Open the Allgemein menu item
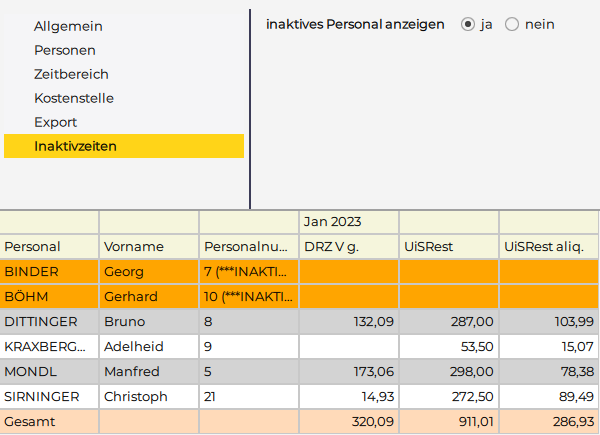600x435 pixels. pyautogui.click(x=68, y=26)
